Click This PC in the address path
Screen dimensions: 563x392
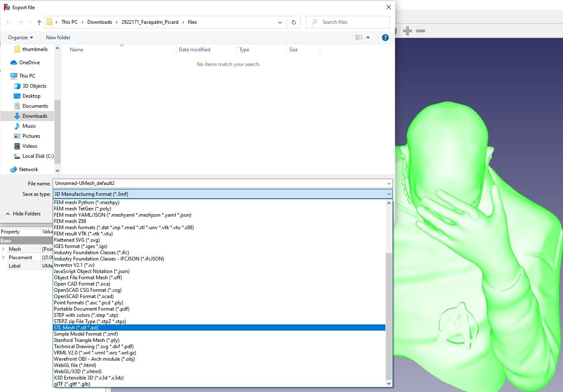coord(69,22)
